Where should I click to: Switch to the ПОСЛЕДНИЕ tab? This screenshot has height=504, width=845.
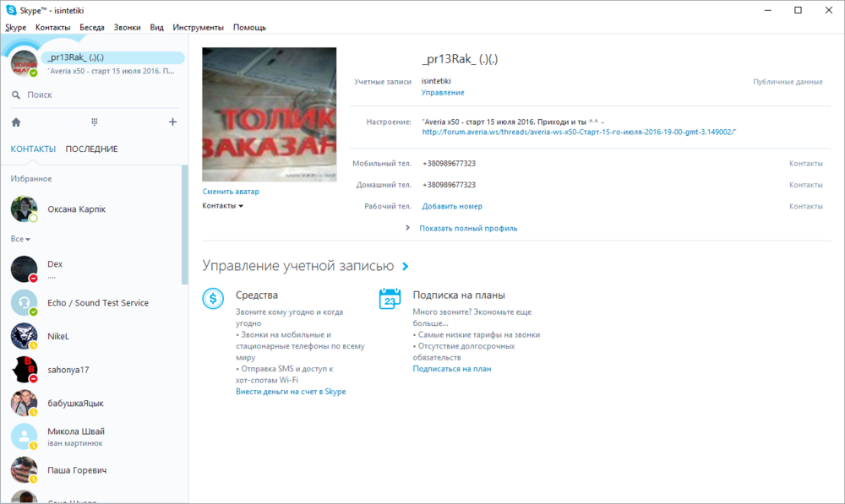tap(91, 149)
